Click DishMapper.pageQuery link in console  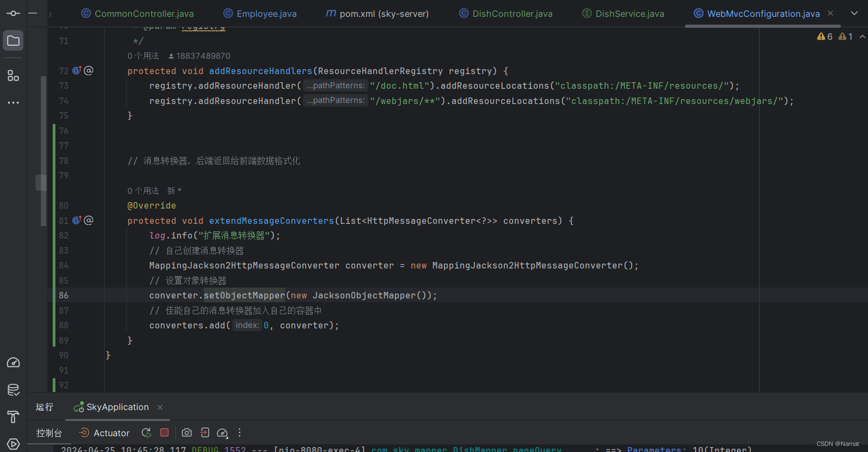[x=466, y=449]
